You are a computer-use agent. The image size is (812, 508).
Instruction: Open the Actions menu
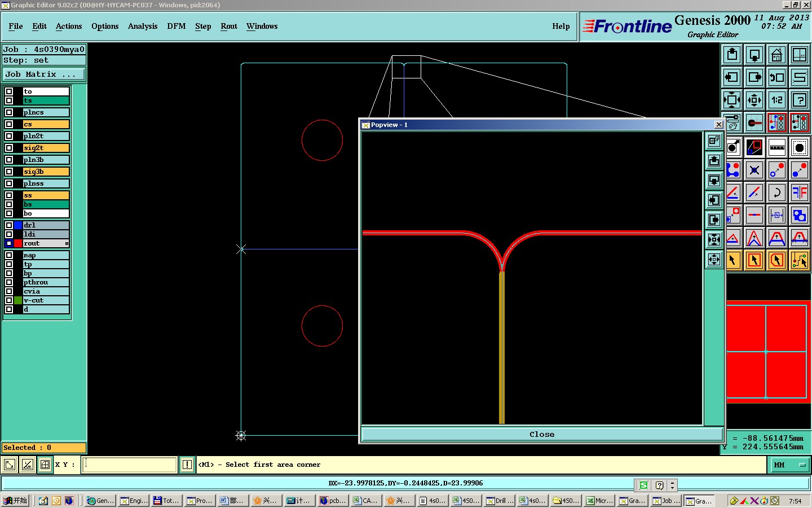[x=69, y=26]
